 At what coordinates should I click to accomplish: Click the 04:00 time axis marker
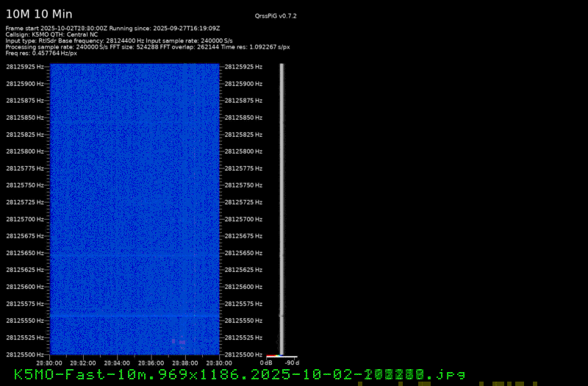(116, 362)
